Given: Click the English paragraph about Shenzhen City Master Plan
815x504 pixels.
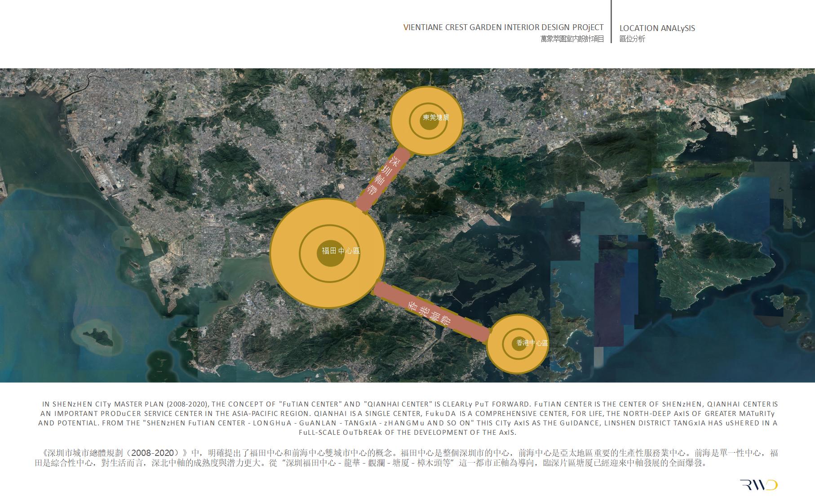Looking at the screenshot, I should [408, 418].
